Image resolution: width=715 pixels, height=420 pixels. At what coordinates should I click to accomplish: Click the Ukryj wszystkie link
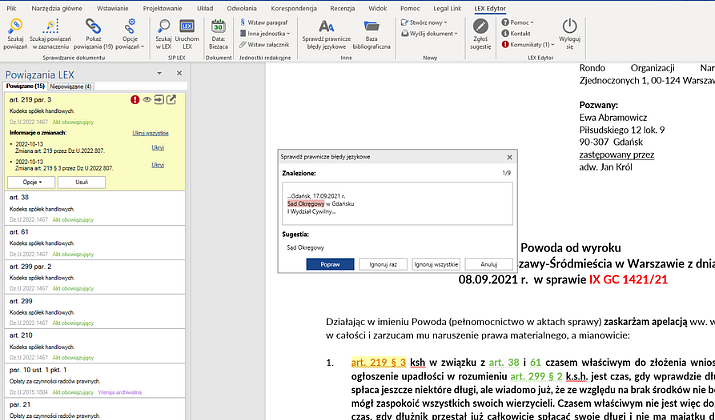(148, 132)
